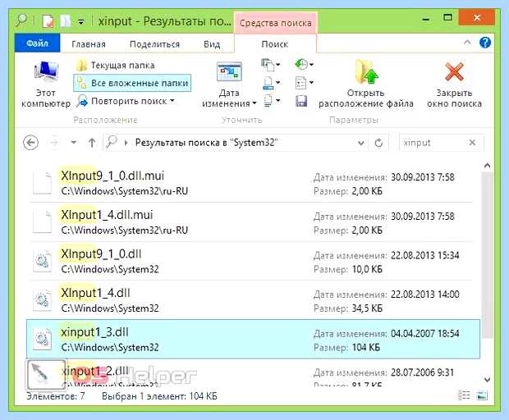Click the C:\Windows\System32\ru-RU path under XInput9_1_0.dll.mui

tap(125, 191)
